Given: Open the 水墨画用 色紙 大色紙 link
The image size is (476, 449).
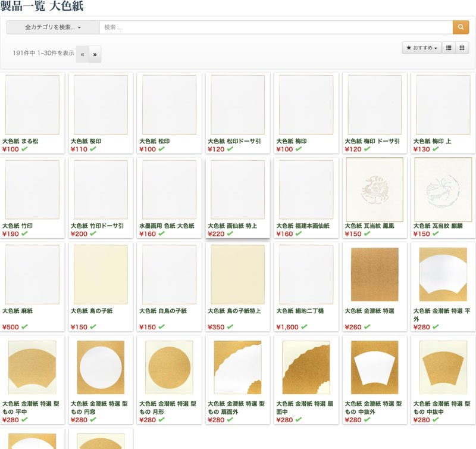Looking at the screenshot, I should [167, 226].
